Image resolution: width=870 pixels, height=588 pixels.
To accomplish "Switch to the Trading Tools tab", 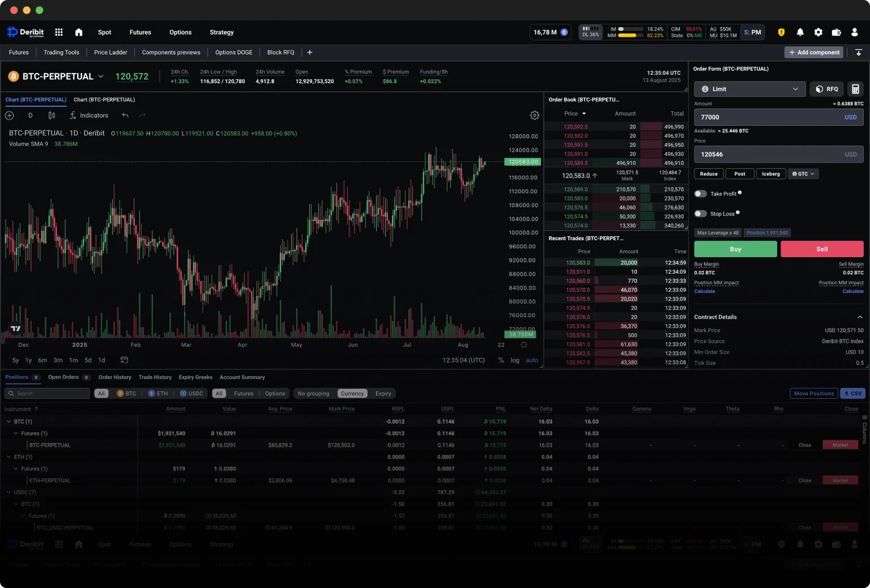I will coord(61,52).
